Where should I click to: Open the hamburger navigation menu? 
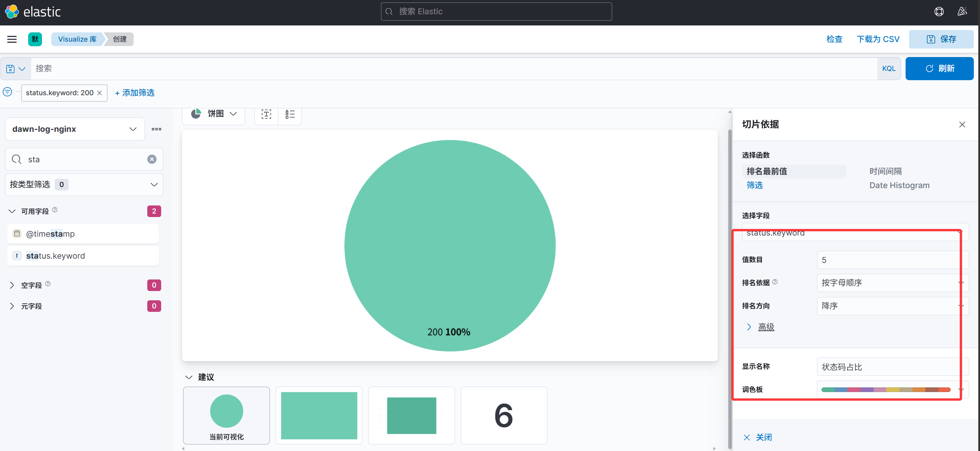tap(12, 39)
